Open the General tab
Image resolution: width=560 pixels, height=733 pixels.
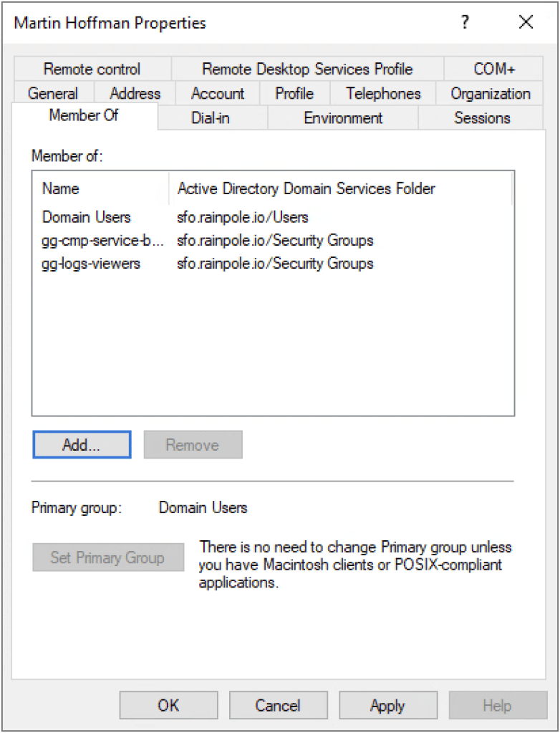[x=53, y=94]
